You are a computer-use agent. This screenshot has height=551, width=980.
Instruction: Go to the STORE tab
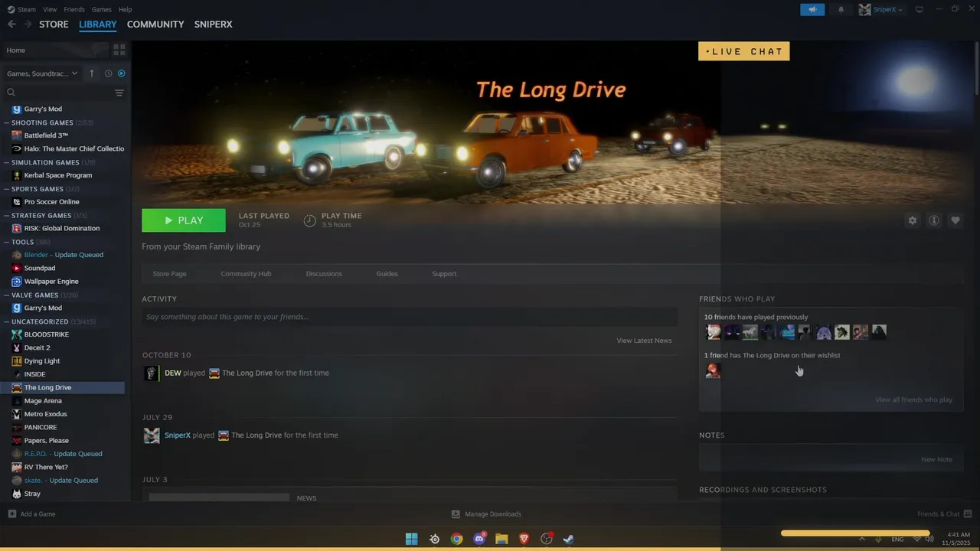click(54, 24)
